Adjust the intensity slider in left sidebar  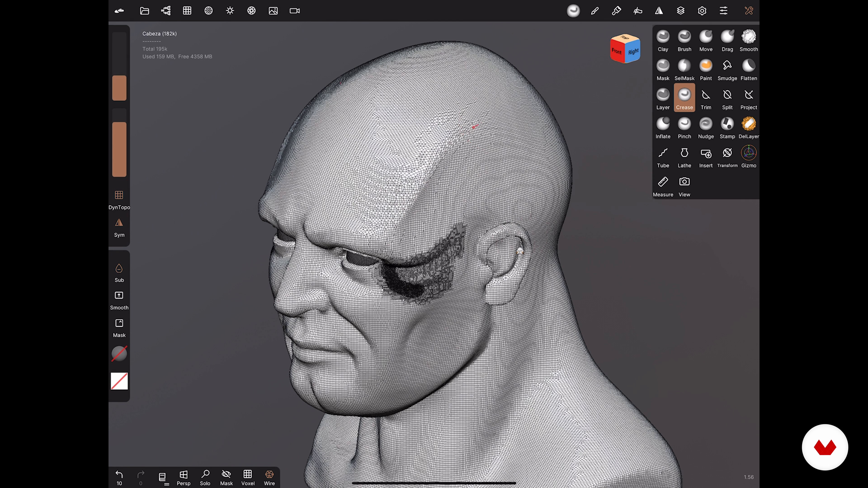point(119,143)
